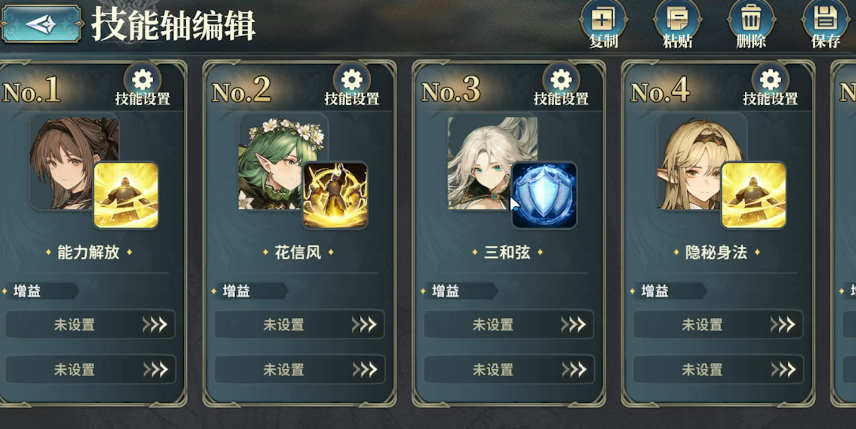Screen dimensions: 856x429
Task: Click the 复制 copy icon
Action: [x=603, y=24]
